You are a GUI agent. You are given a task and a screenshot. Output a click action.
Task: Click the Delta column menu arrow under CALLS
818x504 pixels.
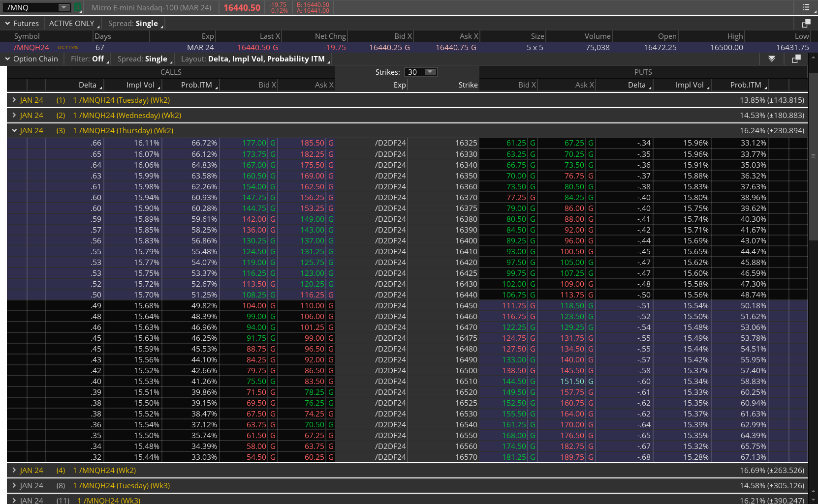[101, 87]
